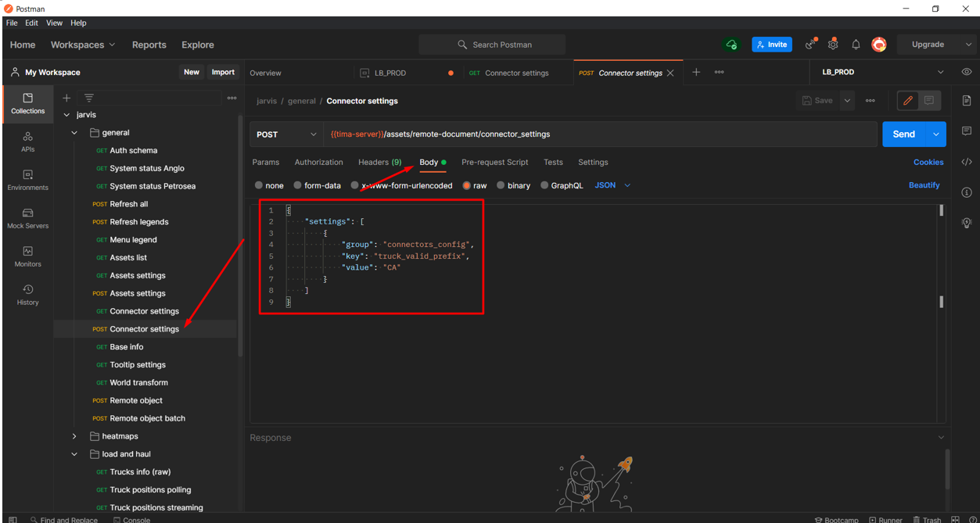The image size is (980, 523).
Task: Click the Import button
Action: point(223,72)
